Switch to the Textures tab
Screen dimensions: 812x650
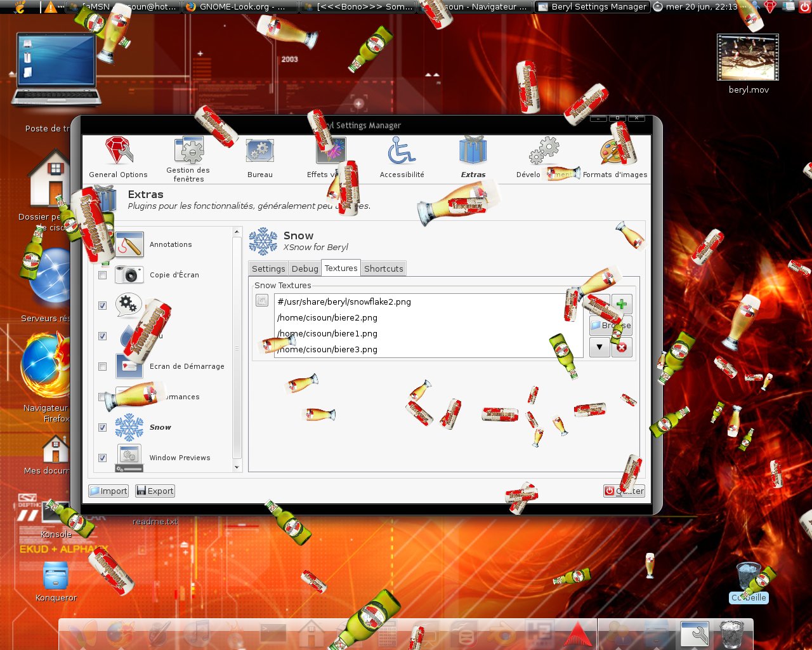point(341,268)
